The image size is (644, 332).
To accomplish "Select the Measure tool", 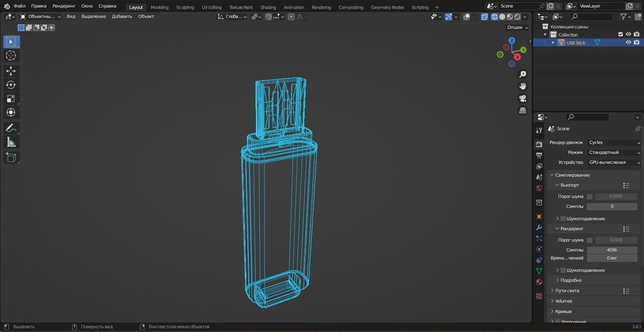I will click(11, 142).
